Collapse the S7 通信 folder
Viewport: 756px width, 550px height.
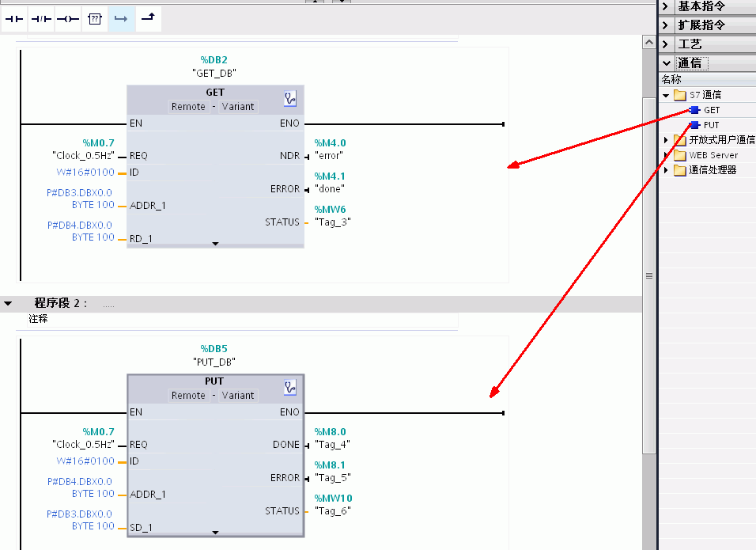666,95
